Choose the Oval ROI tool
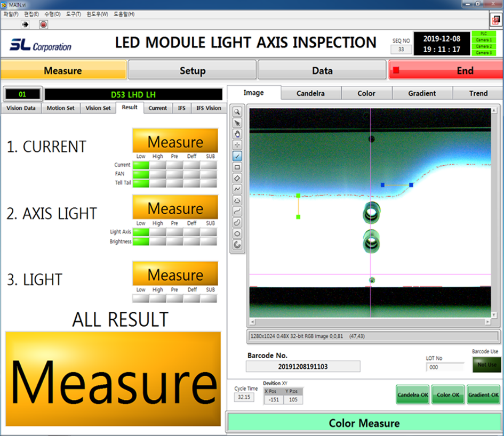The width and height of the screenshot is (504, 436). tap(237, 233)
